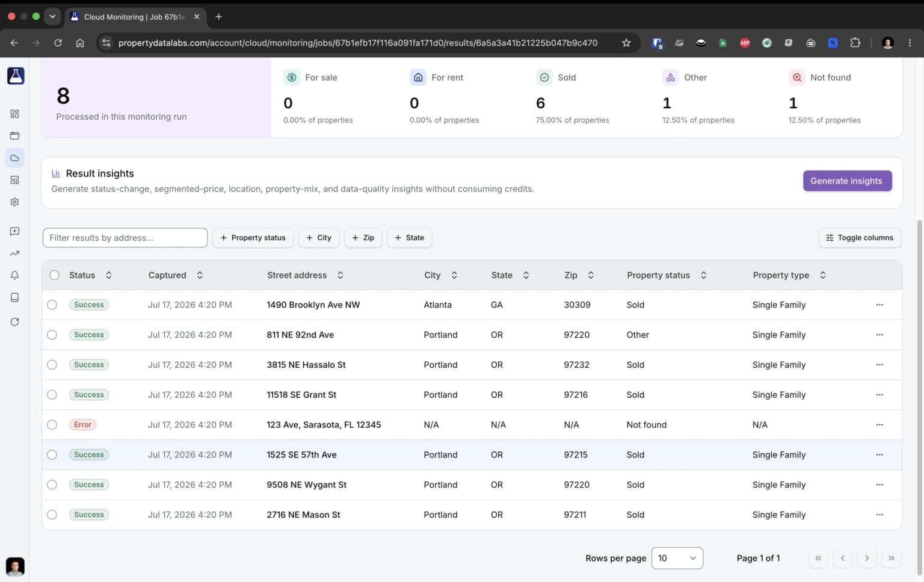Open the settings gear sidebar icon
924x582 pixels.
(14, 202)
